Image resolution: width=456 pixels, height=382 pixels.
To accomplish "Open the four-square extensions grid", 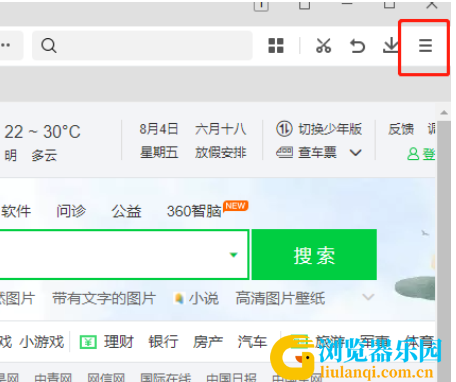I will [x=276, y=45].
